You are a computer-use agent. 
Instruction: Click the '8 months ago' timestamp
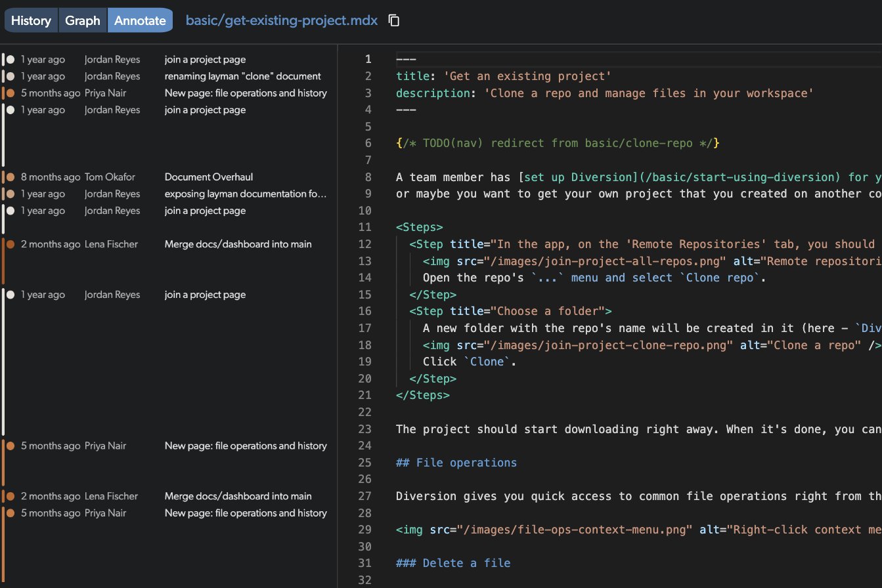51,177
